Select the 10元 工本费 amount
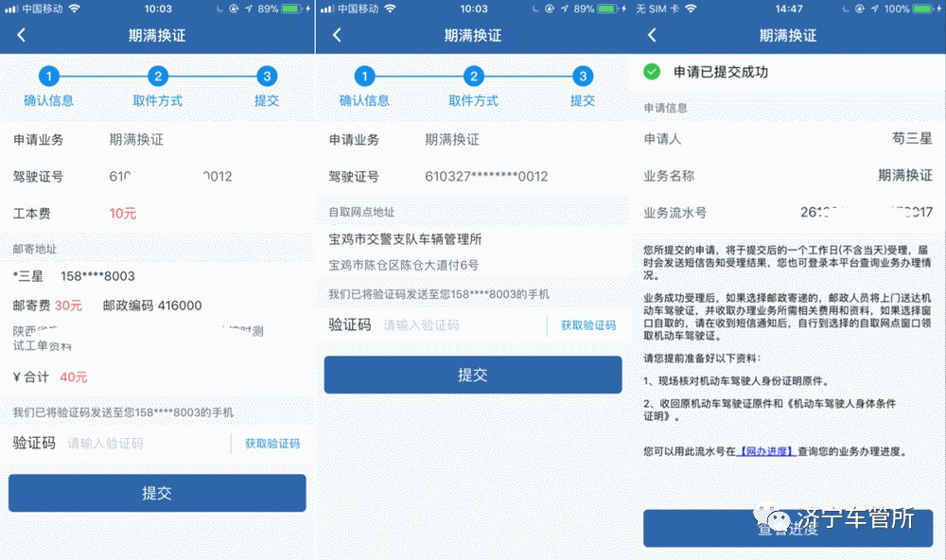946x560 pixels. [122, 213]
